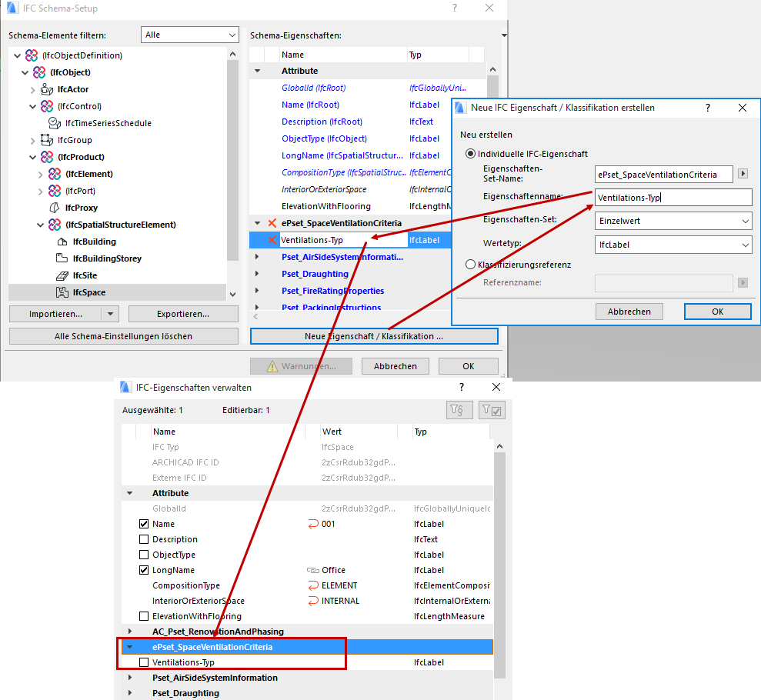Expand Pset_Draughting in schema properties
761x700 pixels.
257,274
